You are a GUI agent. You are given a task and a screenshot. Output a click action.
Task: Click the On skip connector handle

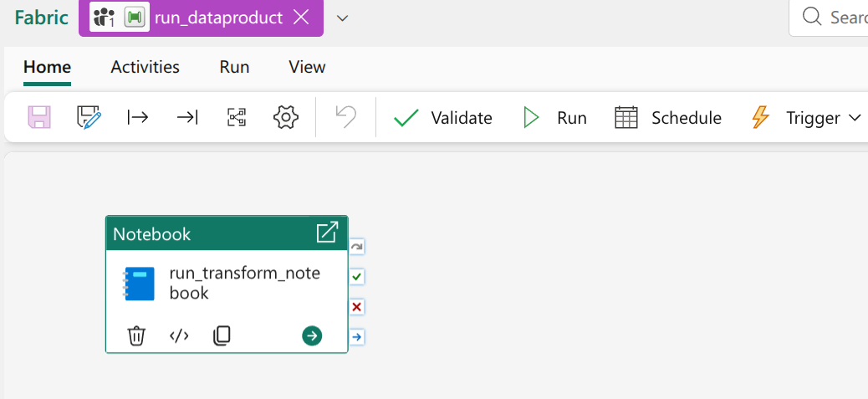(357, 246)
